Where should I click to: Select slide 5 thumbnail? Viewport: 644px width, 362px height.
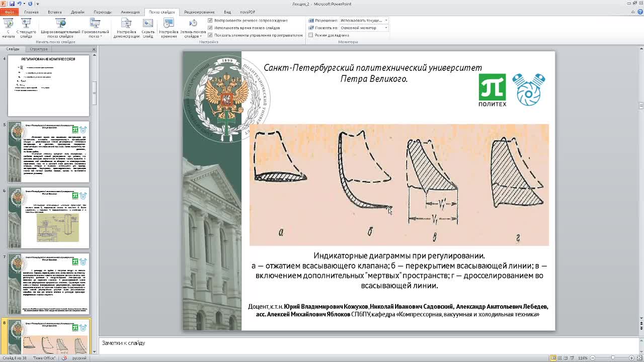(48, 152)
